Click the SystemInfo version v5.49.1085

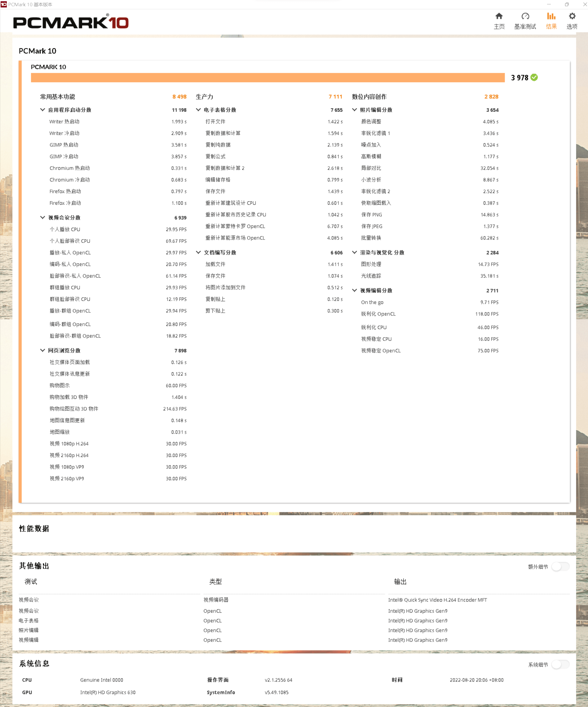pos(276,692)
